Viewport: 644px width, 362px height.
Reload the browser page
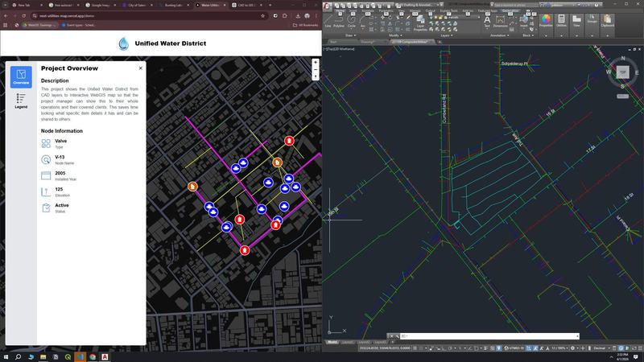coord(24,15)
